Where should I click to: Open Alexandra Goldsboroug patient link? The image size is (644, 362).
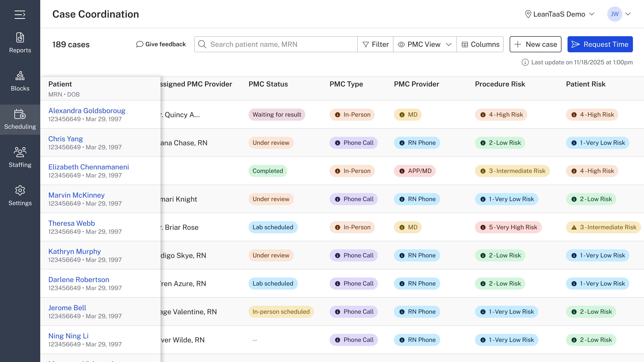point(87,111)
